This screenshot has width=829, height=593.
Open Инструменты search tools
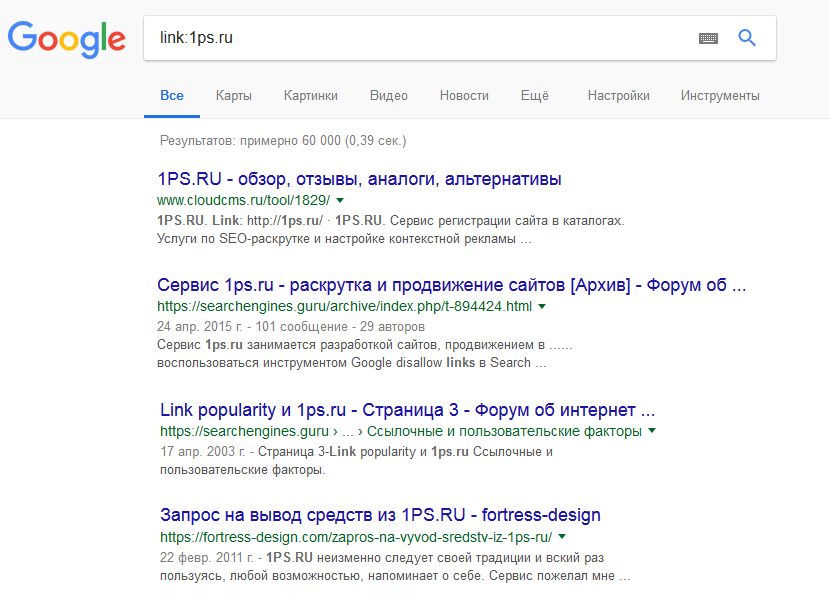click(720, 96)
